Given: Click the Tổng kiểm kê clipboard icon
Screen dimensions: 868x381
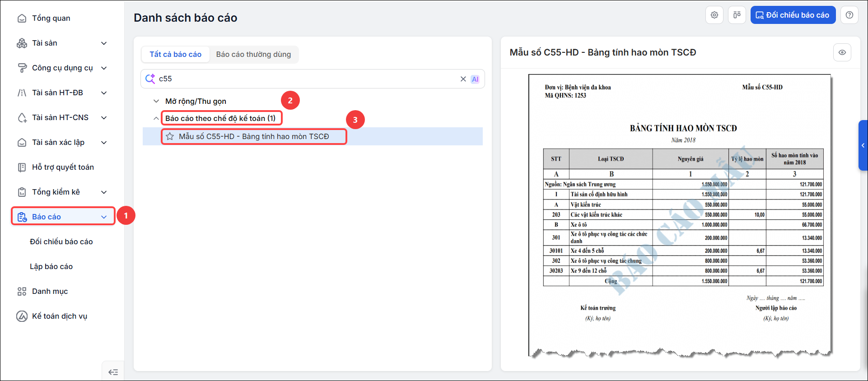Looking at the screenshot, I should 22,192.
